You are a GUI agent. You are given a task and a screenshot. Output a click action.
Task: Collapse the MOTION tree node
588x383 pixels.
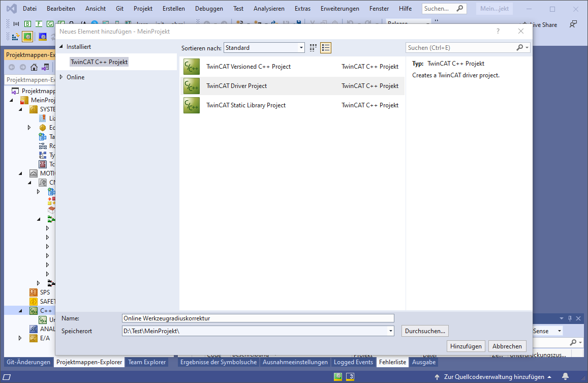[21, 173]
